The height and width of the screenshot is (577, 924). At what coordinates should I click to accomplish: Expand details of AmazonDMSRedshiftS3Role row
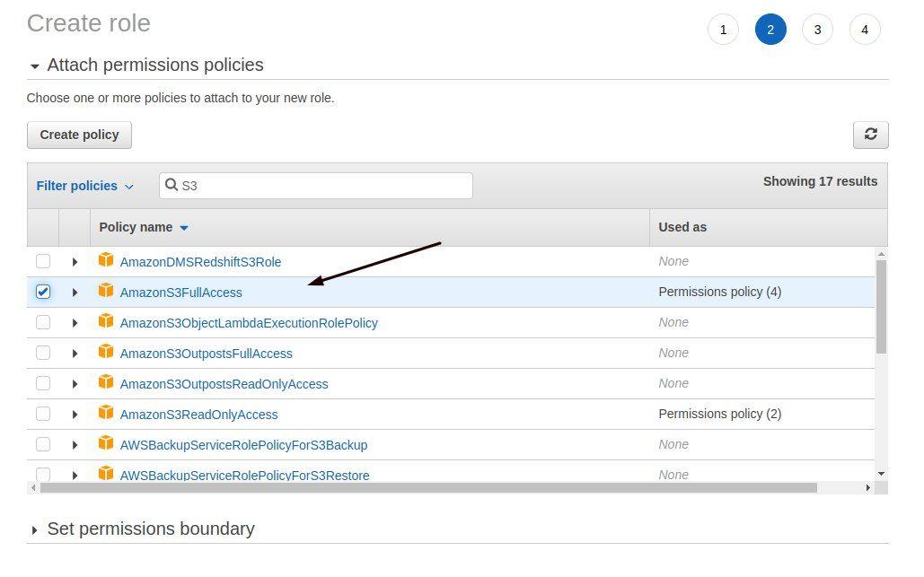point(75,262)
